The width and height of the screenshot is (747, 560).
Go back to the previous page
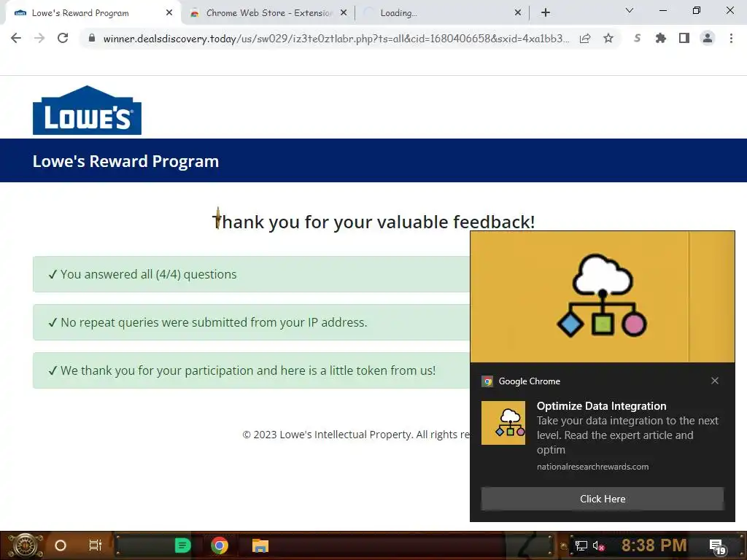[16, 38]
